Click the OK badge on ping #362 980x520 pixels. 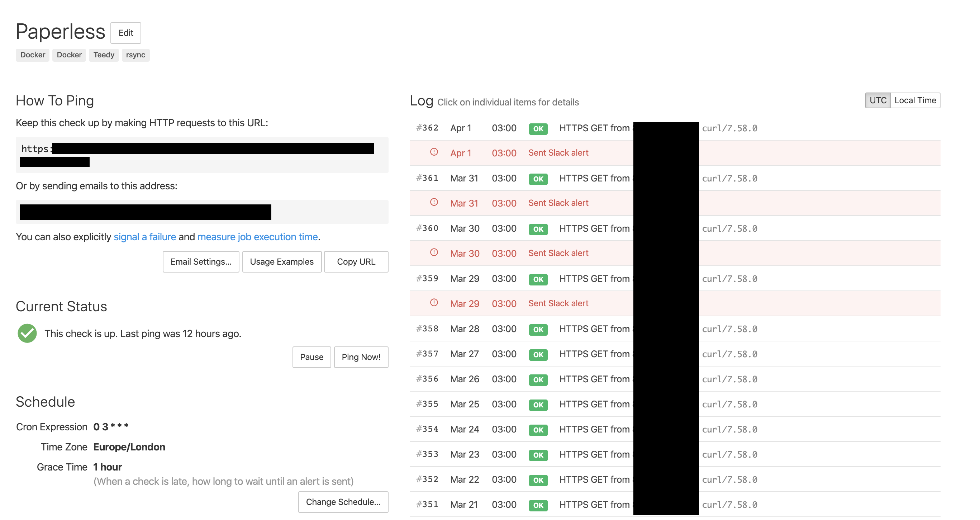[x=538, y=129]
